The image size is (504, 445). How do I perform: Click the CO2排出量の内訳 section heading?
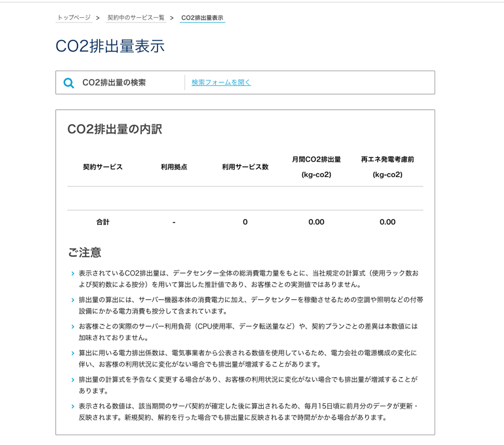click(x=115, y=129)
